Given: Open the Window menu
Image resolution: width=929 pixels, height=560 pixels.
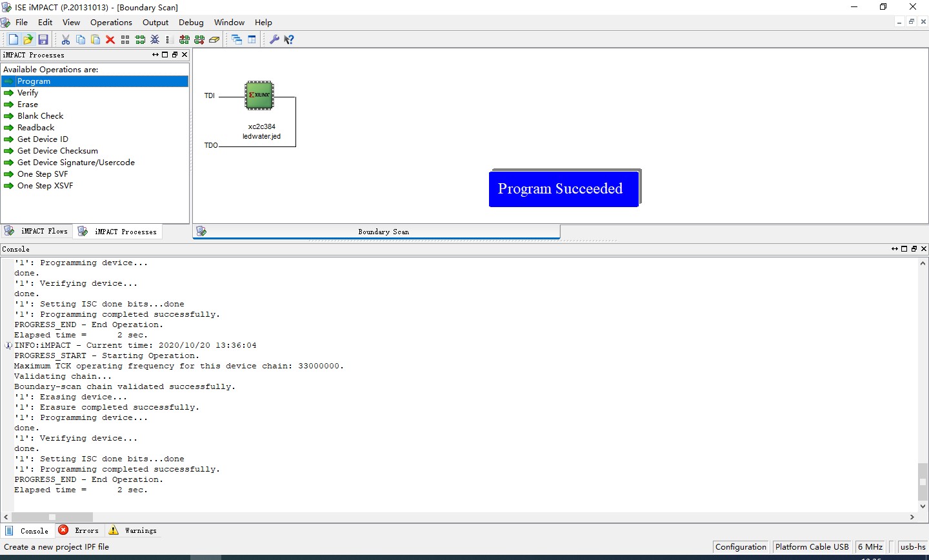Looking at the screenshot, I should coord(229,22).
